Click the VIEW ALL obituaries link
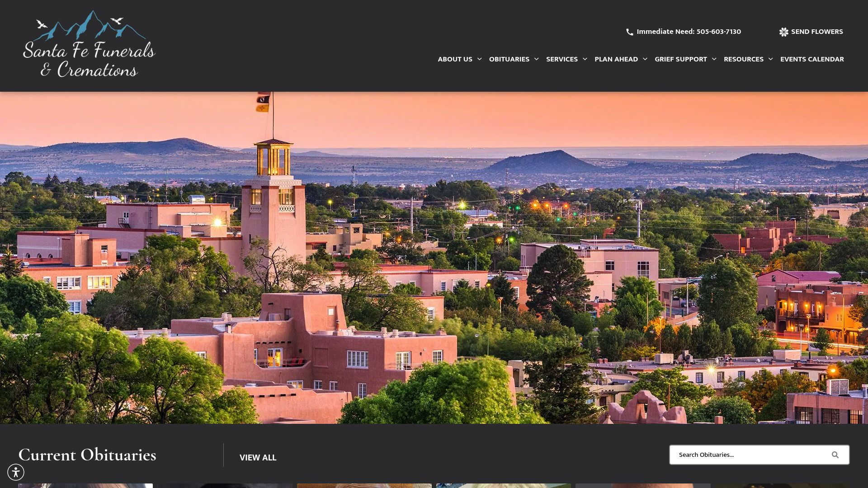The height and width of the screenshot is (488, 868). [258, 457]
